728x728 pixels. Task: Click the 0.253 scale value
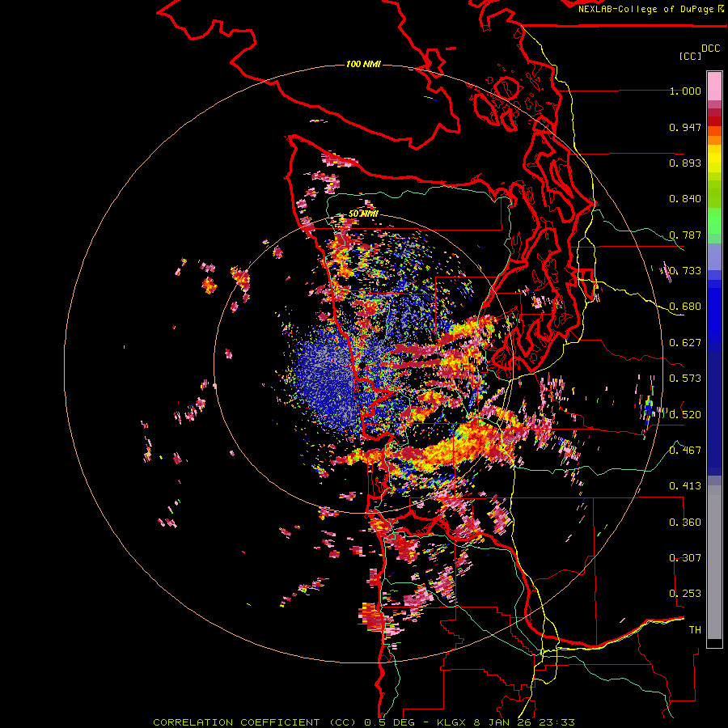685,594
